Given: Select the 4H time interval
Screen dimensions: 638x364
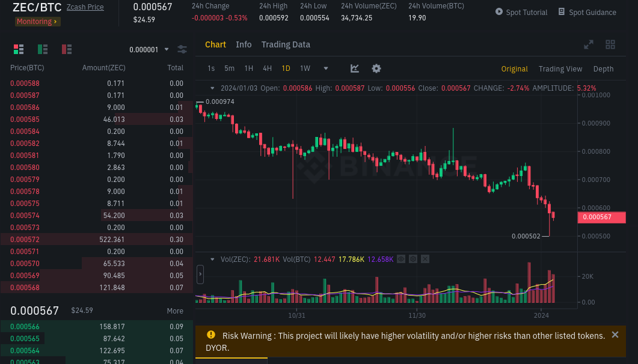Looking at the screenshot, I should pos(268,68).
